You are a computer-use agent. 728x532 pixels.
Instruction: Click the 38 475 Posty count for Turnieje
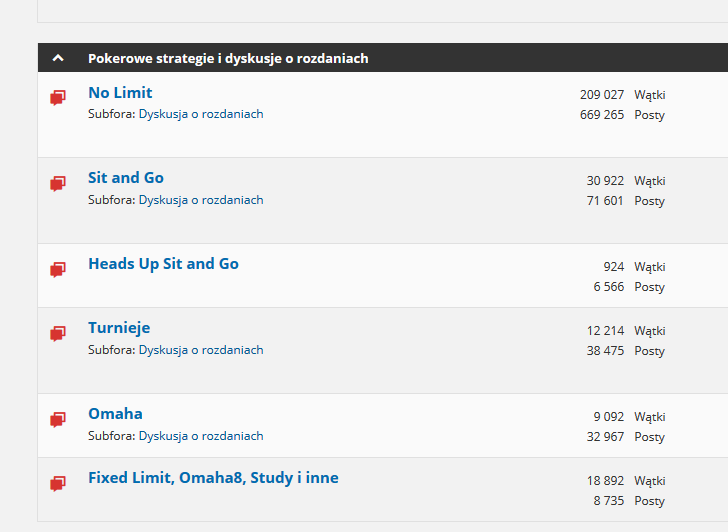(x=625, y=350)
